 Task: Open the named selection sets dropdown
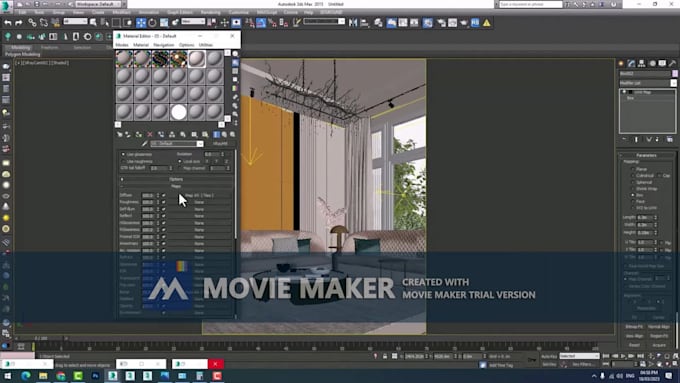[324, 21]
